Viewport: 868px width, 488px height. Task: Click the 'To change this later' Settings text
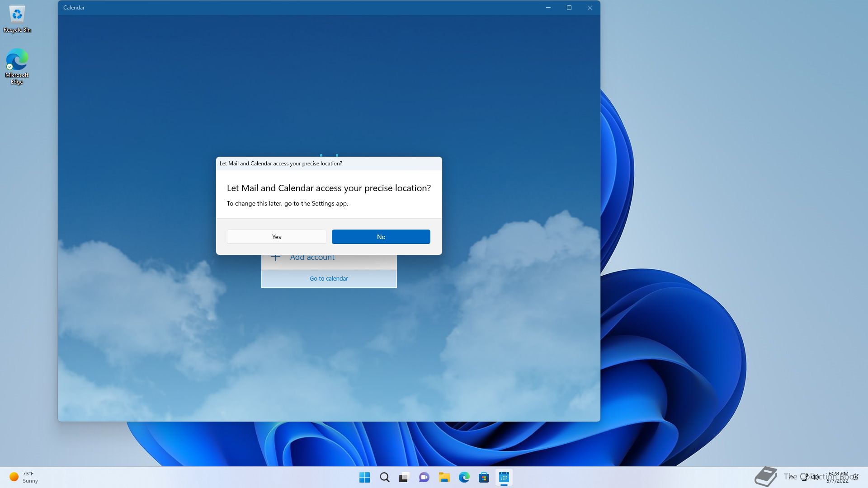pyautogui.click(x=287, y=204)
